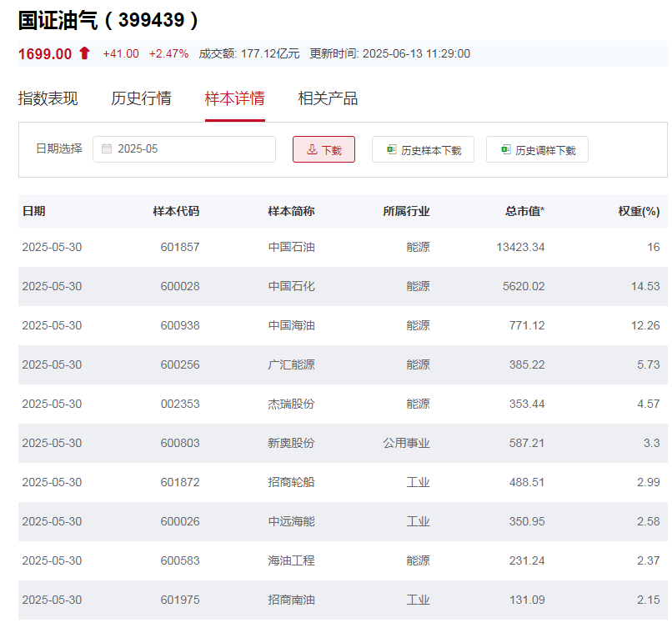Click the Excel icon beside 历史样本下载
Image resolution: width=672 pixels, height=623 pixels.
coord(391,150)
